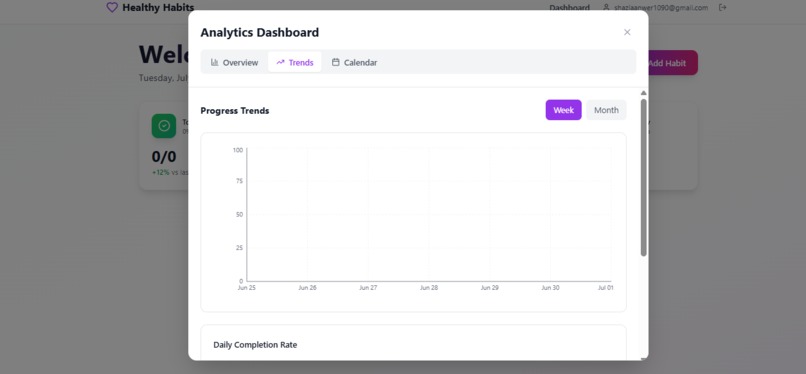Click the Jun 28 axis label
The width and height of the screenshot is (806, 374).
coord(429,288)
